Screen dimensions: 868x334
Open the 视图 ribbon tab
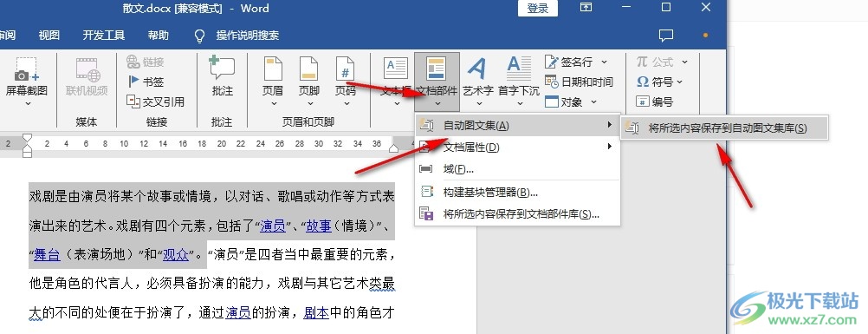click(x=49, y=36)
